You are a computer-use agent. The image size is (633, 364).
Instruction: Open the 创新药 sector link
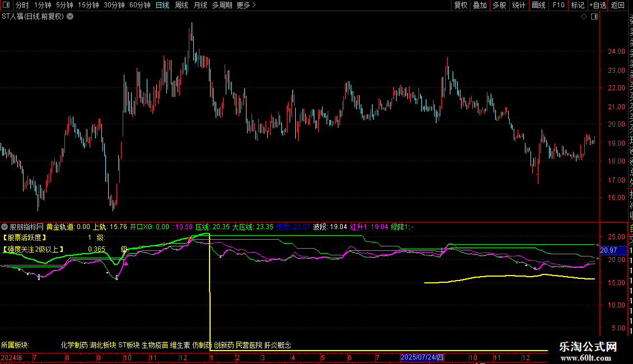point(224,346)
